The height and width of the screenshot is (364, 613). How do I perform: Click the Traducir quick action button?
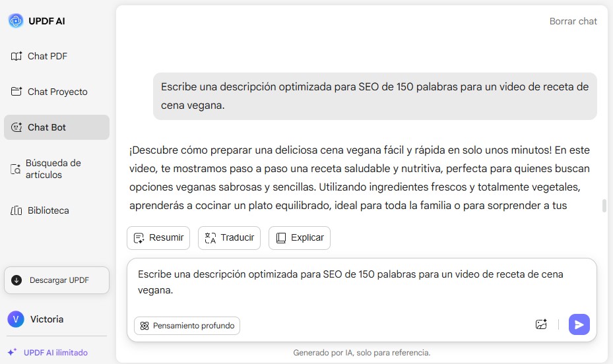[x=229, y=238]
